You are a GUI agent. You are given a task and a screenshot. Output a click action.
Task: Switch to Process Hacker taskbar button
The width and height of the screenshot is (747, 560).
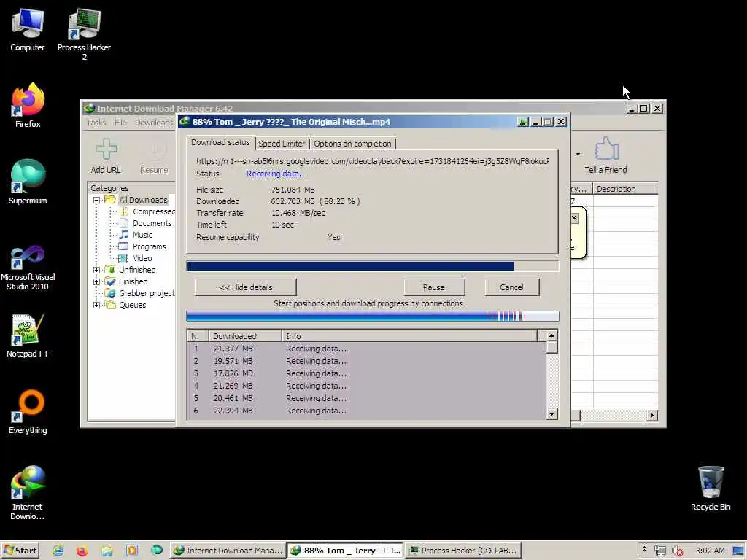coord(463,551)
